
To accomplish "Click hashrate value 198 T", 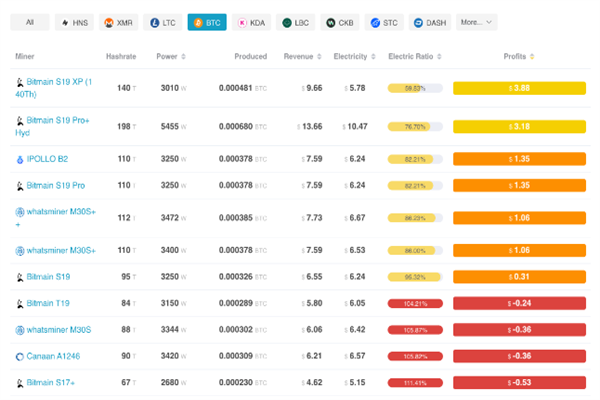I will 127,127.
